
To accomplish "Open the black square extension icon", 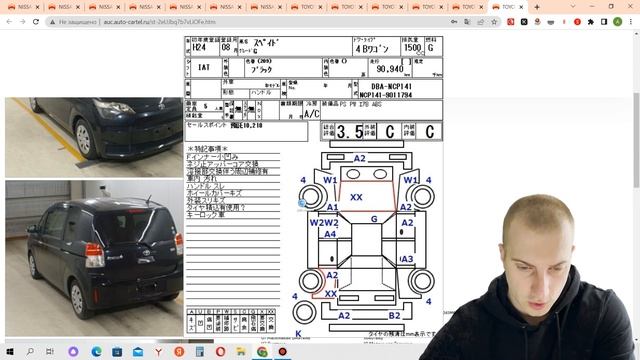I will (x=524, y=22).
